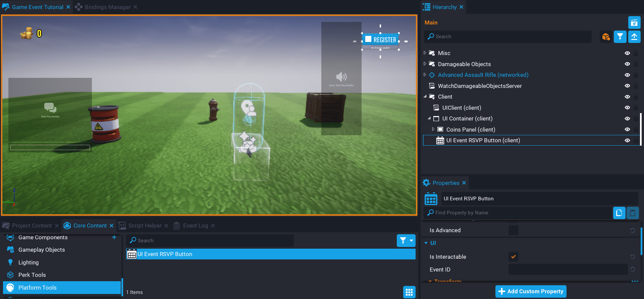Click the orange cube template icon in Hierarchy

point(606,37)
